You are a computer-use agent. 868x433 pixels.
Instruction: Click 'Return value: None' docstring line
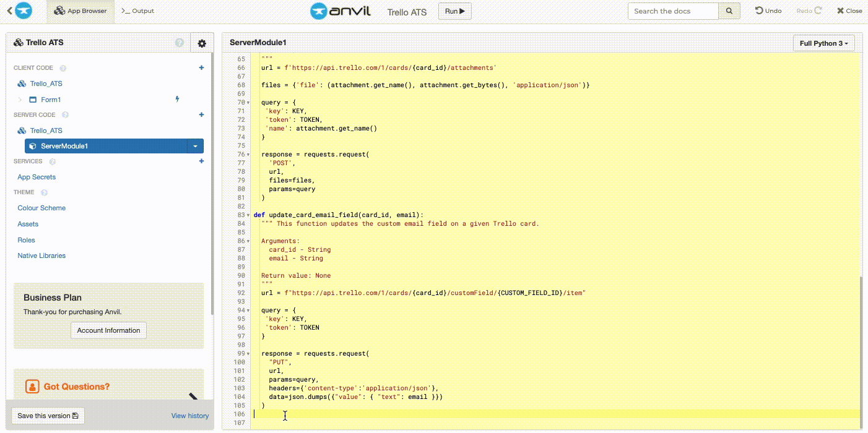coord(296,276)
